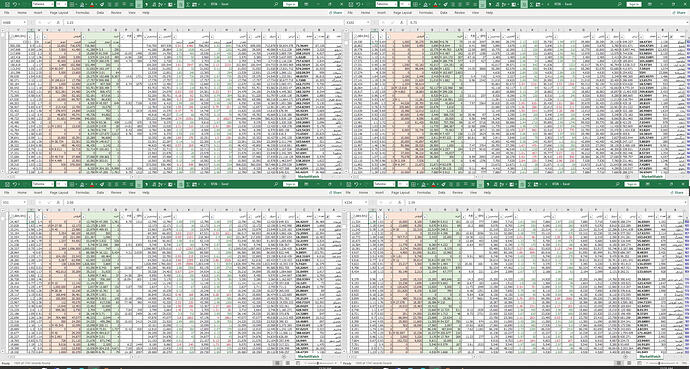Open search magnifier in bottom-left Excel window
690x369 pixels.
click(275, 184)
